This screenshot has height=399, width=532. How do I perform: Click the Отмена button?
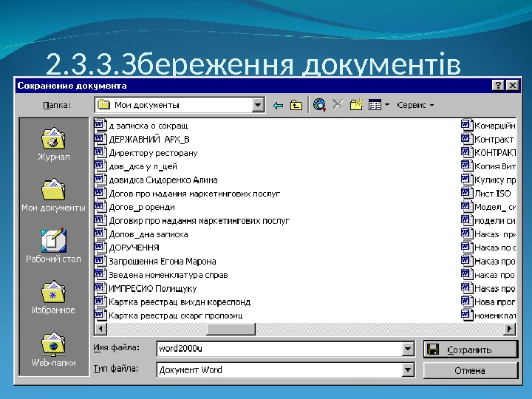(471, 370)
